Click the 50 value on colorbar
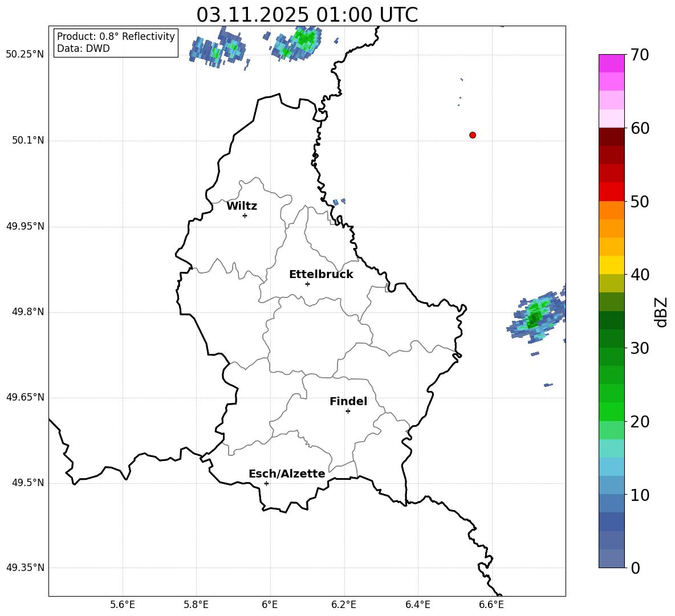This screenshot has width=675, height=616. click(x=640, y=201)
